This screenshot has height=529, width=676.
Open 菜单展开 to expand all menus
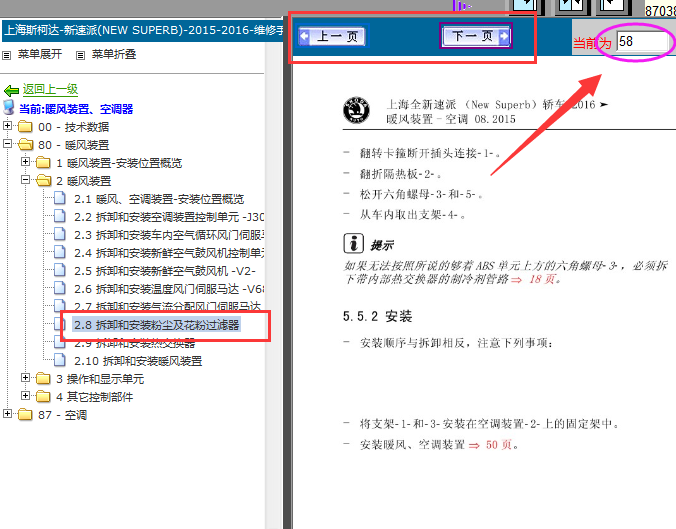click(40, 54)
